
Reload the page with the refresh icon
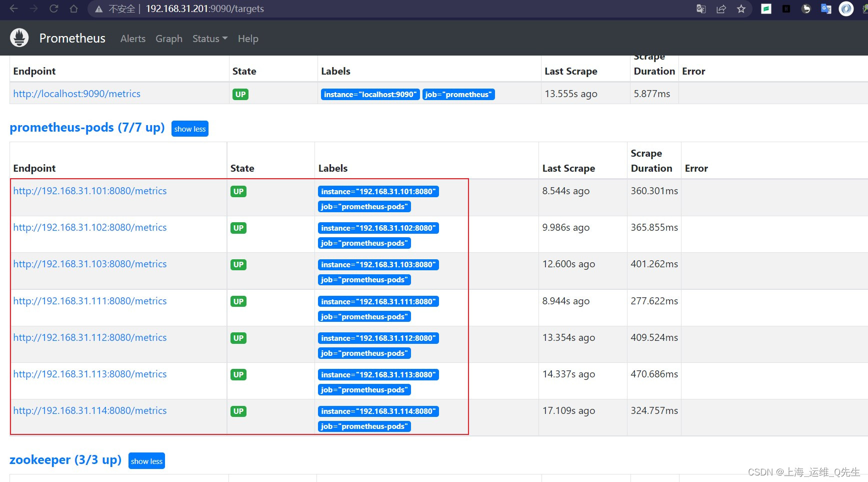click(53, 9)
